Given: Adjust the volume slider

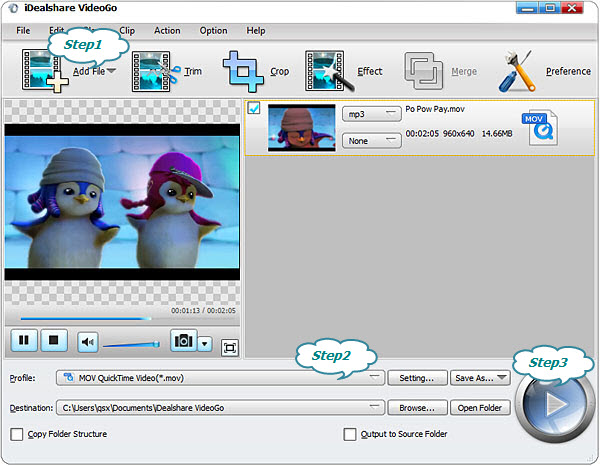Looking at the screenshot, I should click(x=131, y=344).
